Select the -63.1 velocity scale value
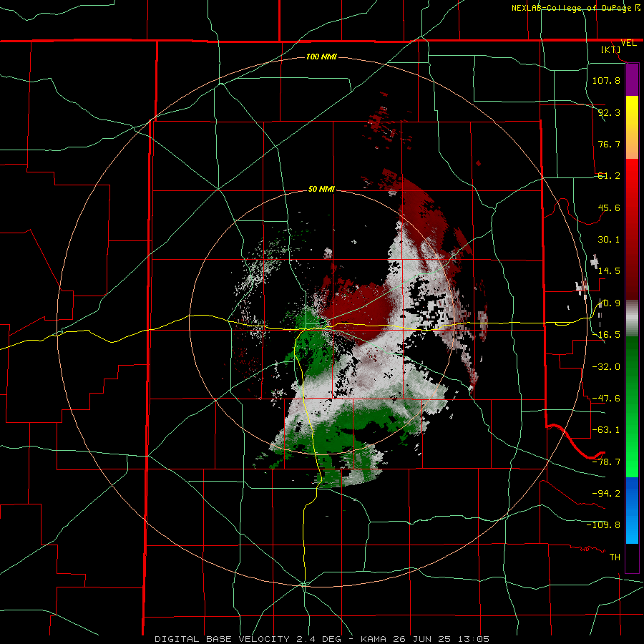This screenshot has height=644, width=644. (x=606, y=430)
